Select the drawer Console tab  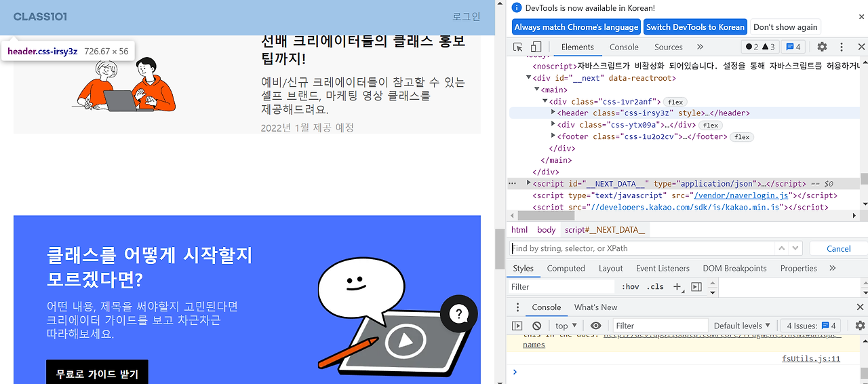pyautogui.click(x=546, y=307)
